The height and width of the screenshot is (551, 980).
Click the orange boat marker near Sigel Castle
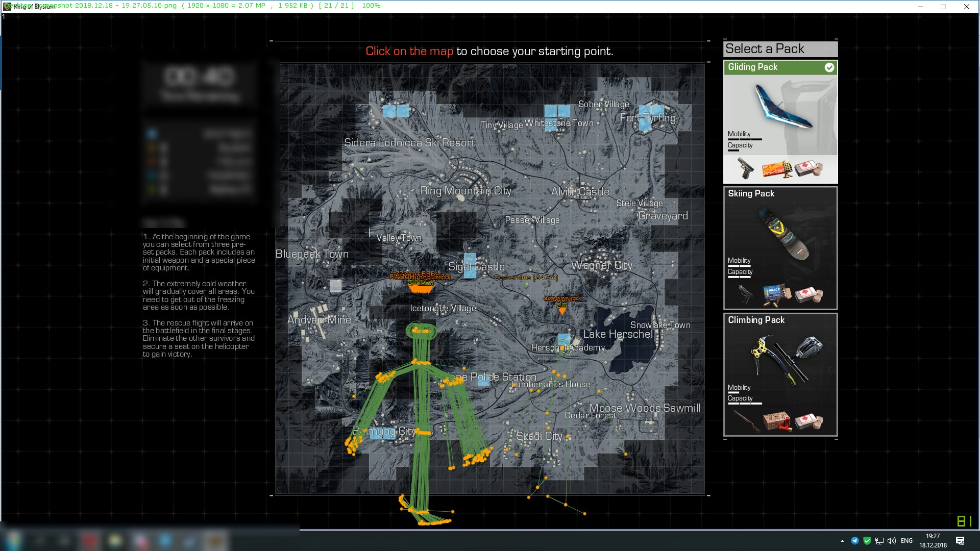coord(421,289)
